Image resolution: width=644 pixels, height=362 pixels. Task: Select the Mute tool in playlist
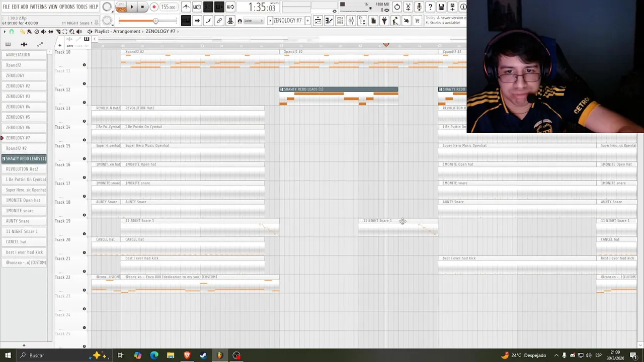pos(44,32)
